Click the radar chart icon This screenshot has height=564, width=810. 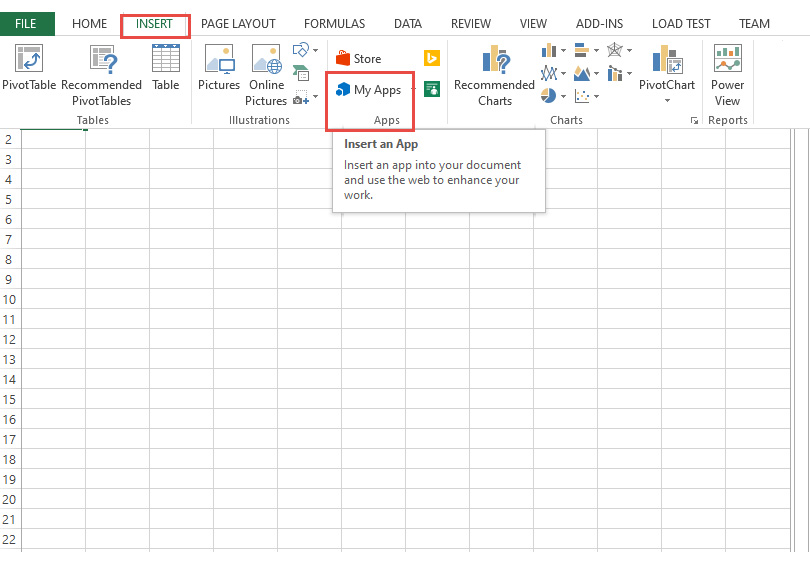(x=615, y=50)
